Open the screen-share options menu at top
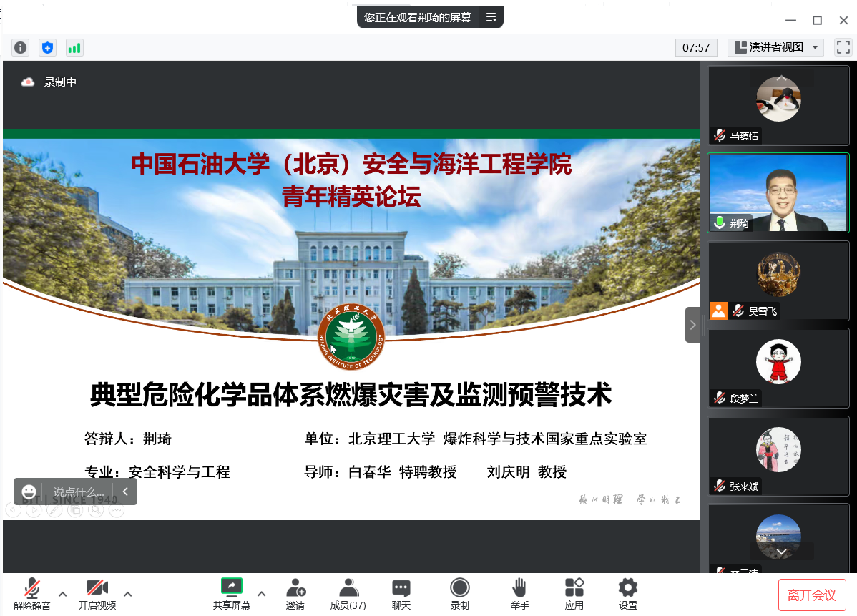 491,18
